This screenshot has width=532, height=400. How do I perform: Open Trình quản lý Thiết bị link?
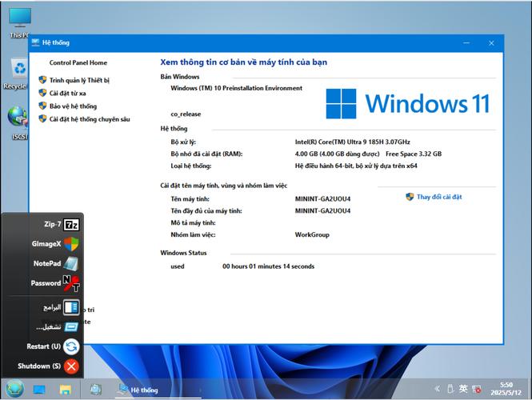pyautogui.click(x=79, y=81)
